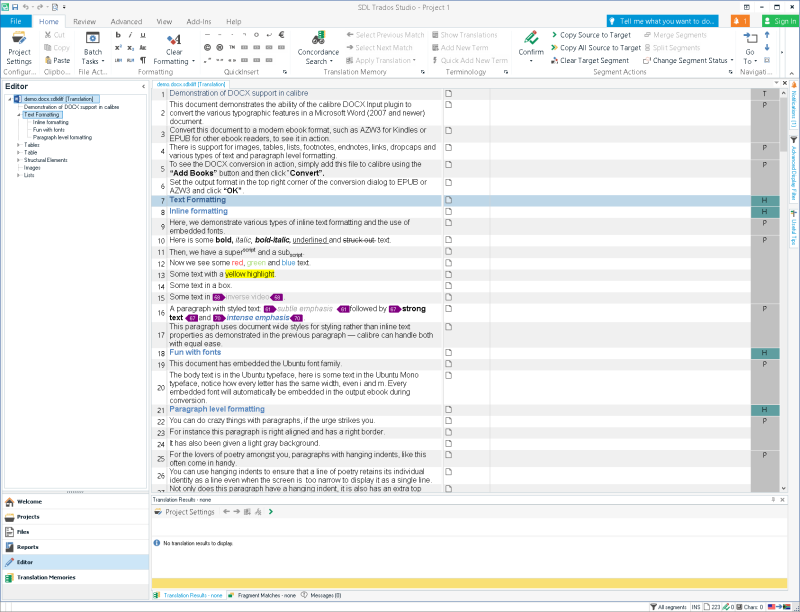
Task: Open Clear Formatting dropdown
Action: tap(174, 48)
